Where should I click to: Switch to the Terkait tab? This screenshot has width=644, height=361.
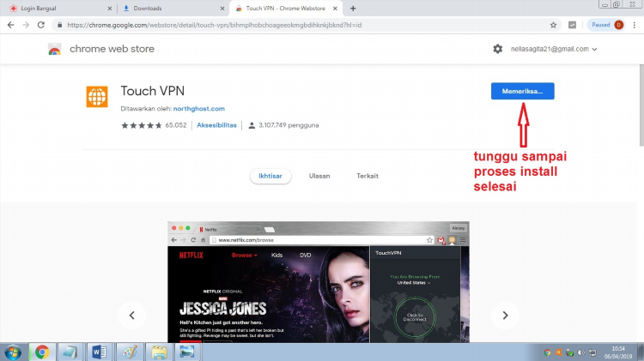coord(368,176)
